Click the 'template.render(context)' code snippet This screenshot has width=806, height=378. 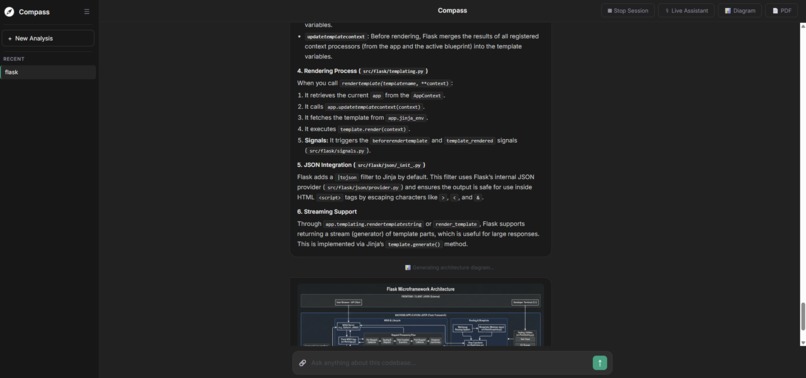click(x=373, y=130)
